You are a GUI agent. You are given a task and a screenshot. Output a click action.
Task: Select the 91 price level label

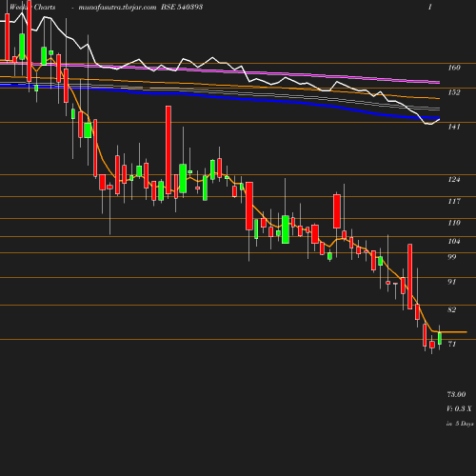coord(452,282)
